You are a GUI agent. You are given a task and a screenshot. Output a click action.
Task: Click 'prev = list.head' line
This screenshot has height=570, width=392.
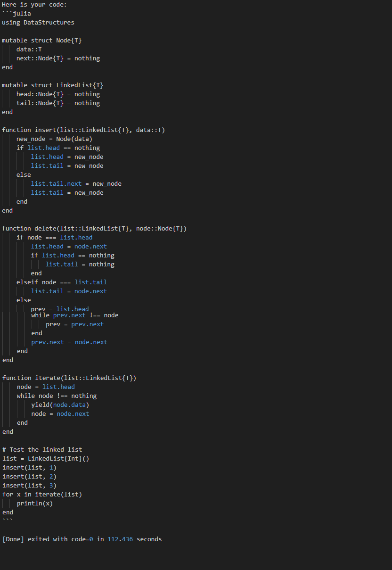pos(60,309)
